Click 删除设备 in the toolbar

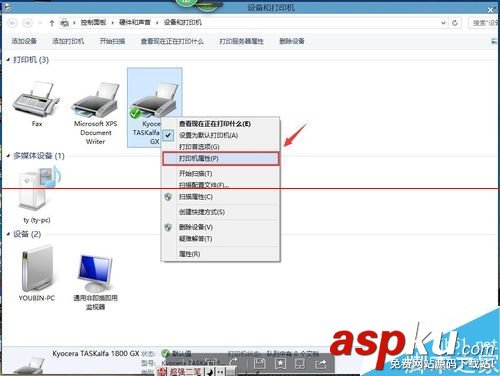[x=292, y=41]
